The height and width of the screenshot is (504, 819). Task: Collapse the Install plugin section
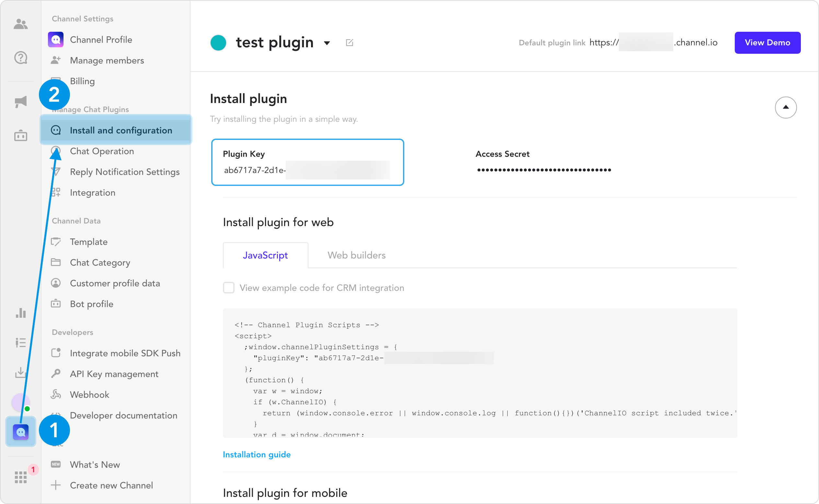pyautogui.click(x=785, y=107)
